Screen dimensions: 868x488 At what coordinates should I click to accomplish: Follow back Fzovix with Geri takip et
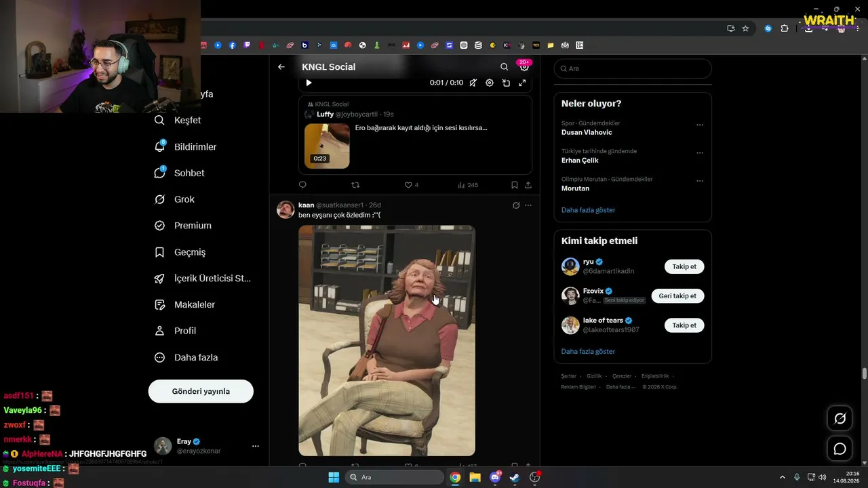coord(677,296)
